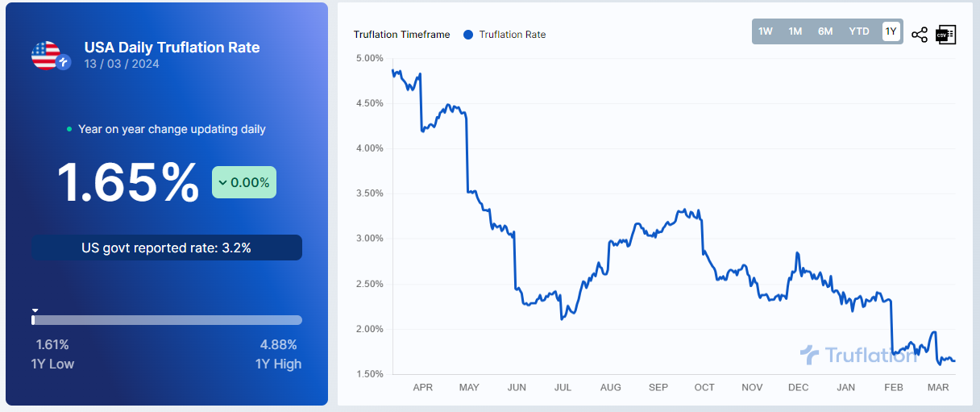Download chart data as CSV
This screenshot has height=412, width=980.
tap(945, 34)
